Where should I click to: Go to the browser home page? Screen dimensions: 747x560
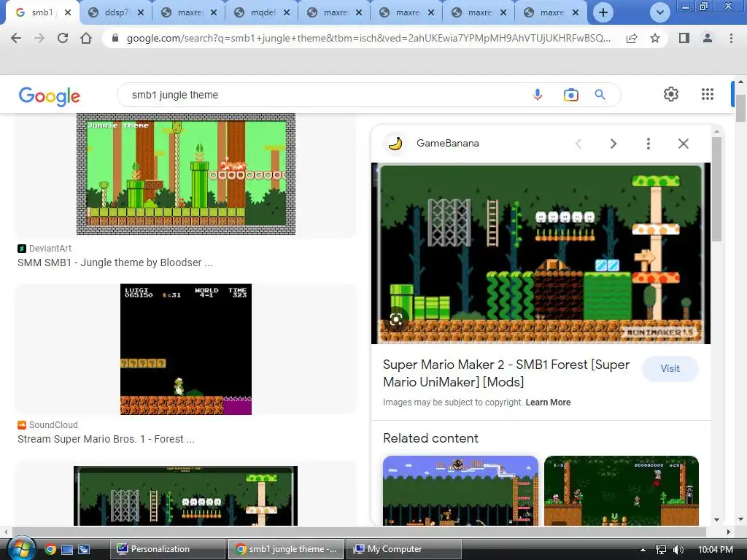(86, 38)
